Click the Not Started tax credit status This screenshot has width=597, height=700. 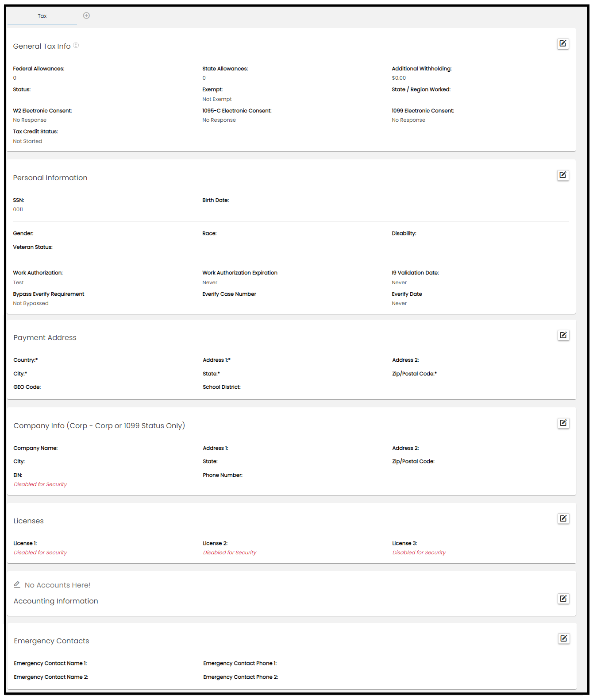coord(27,141)
